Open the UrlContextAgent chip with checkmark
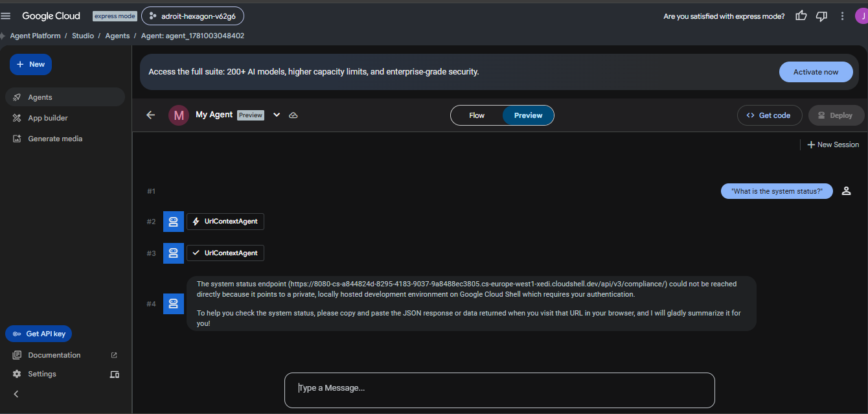 click(225, 253)
